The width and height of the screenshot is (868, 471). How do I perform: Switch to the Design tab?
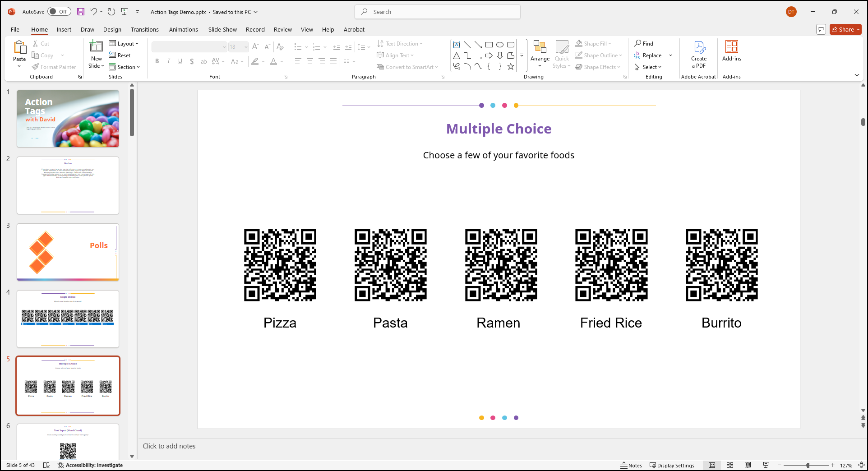[112, 29]
